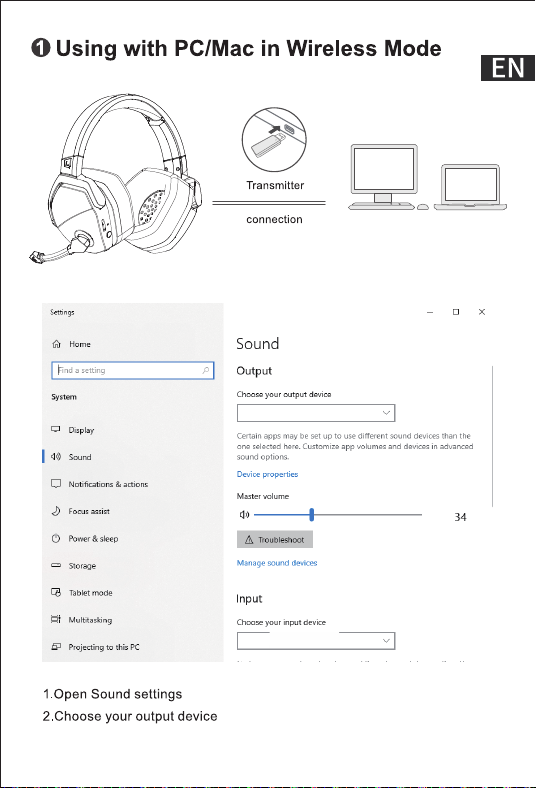Viewport: 536px width, 788px height.
Task: Click the Troubleshoot button
Action: click(x=275, y=540)
